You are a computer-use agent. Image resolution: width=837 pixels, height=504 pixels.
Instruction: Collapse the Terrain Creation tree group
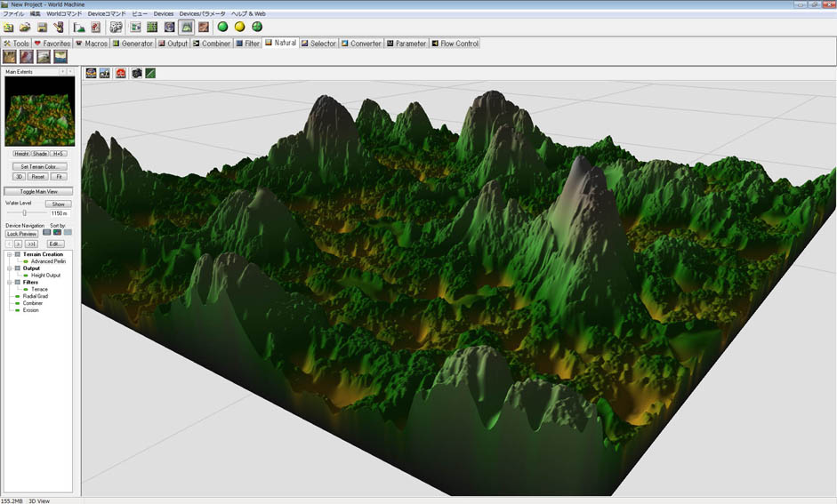[8, 254]
